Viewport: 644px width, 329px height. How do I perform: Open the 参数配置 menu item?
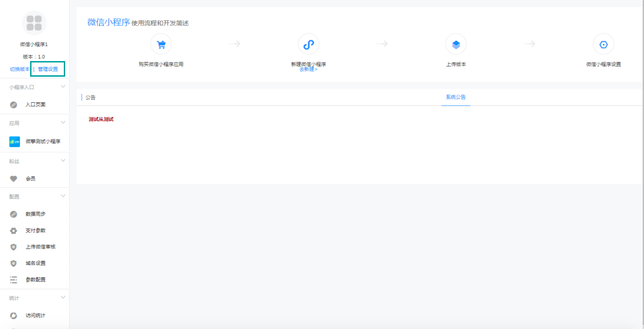(x=35, y=280)
